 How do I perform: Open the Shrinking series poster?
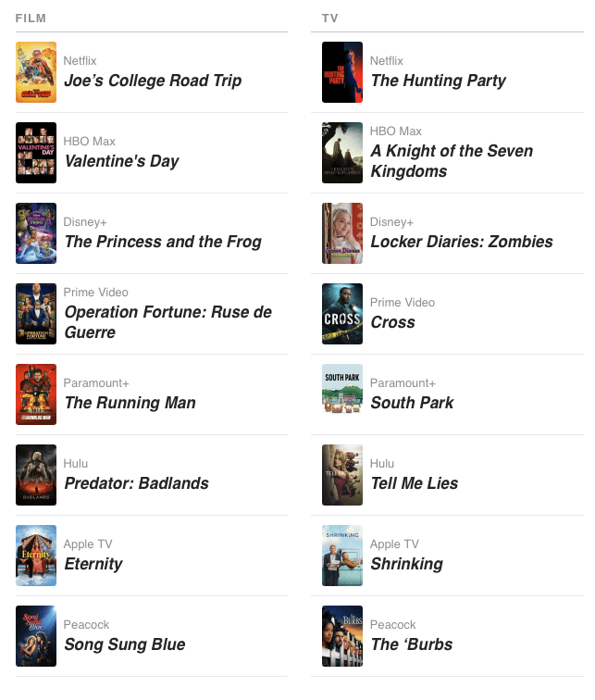point(342,556)
